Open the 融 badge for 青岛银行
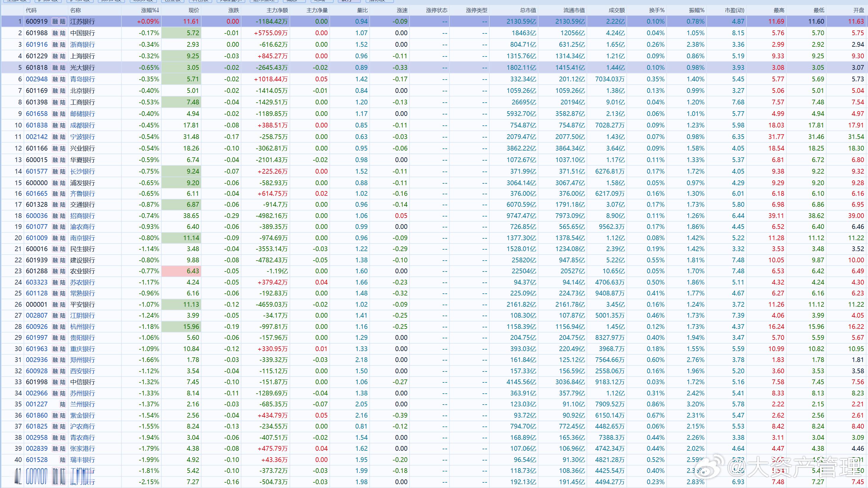 [55, 79]
